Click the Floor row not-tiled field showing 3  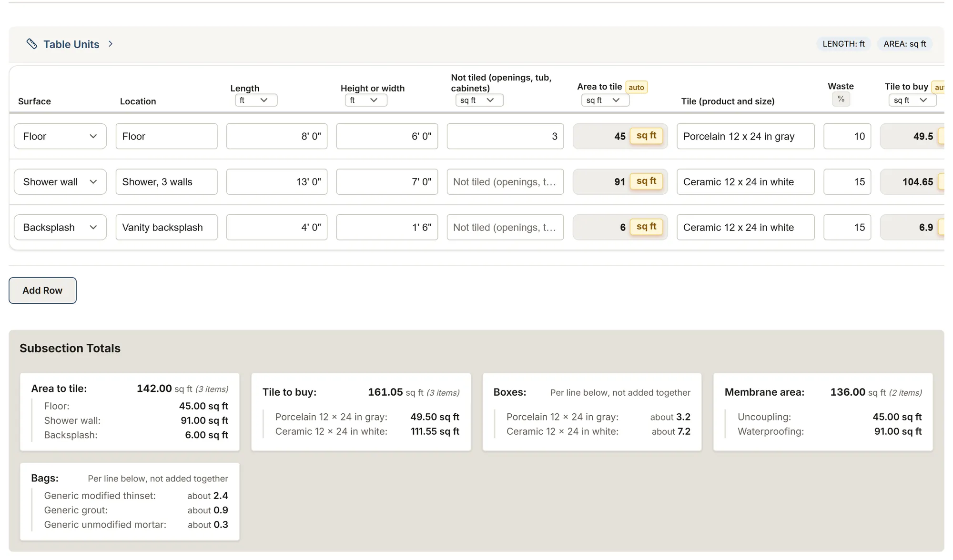pyautogui.click(x=505, y=136)
